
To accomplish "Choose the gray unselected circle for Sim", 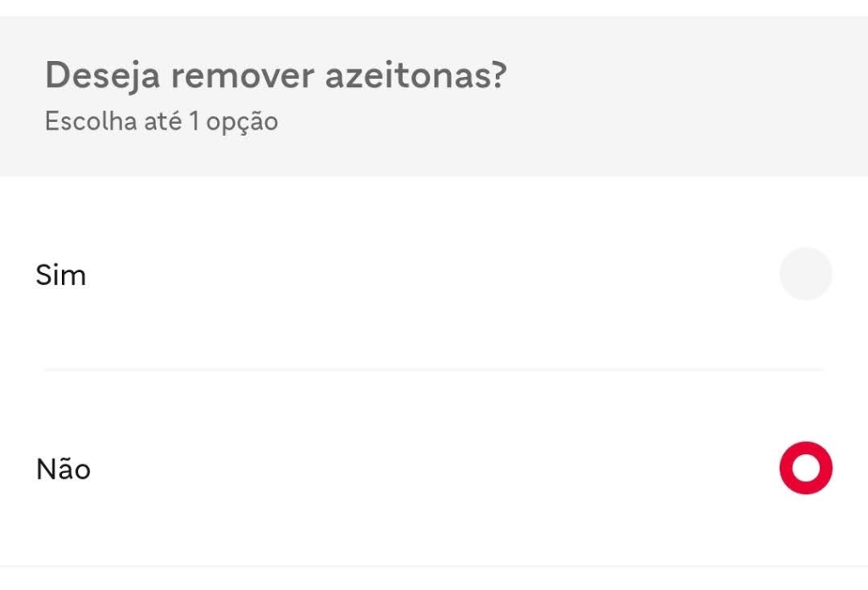I will [x=805, y=275].
